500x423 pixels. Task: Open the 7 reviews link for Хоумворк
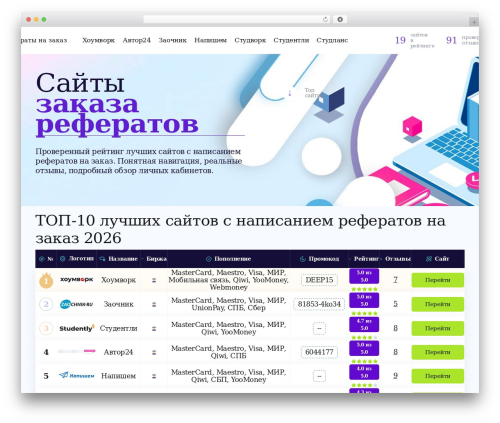395,280
